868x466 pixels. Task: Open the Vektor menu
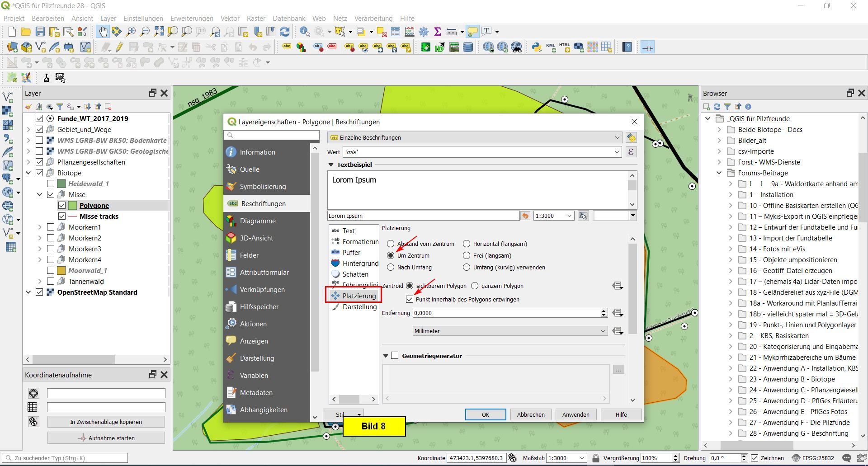[230, 19]
